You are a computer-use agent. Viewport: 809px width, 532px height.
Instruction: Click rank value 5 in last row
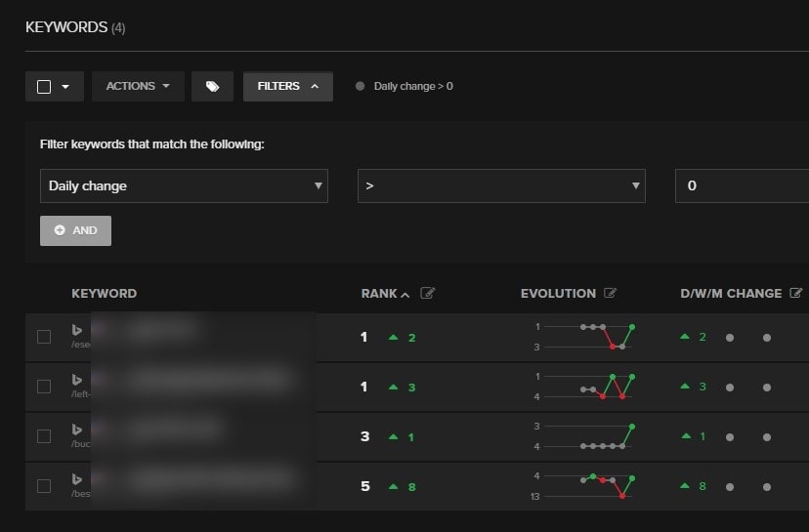click(x=365, y=486)
